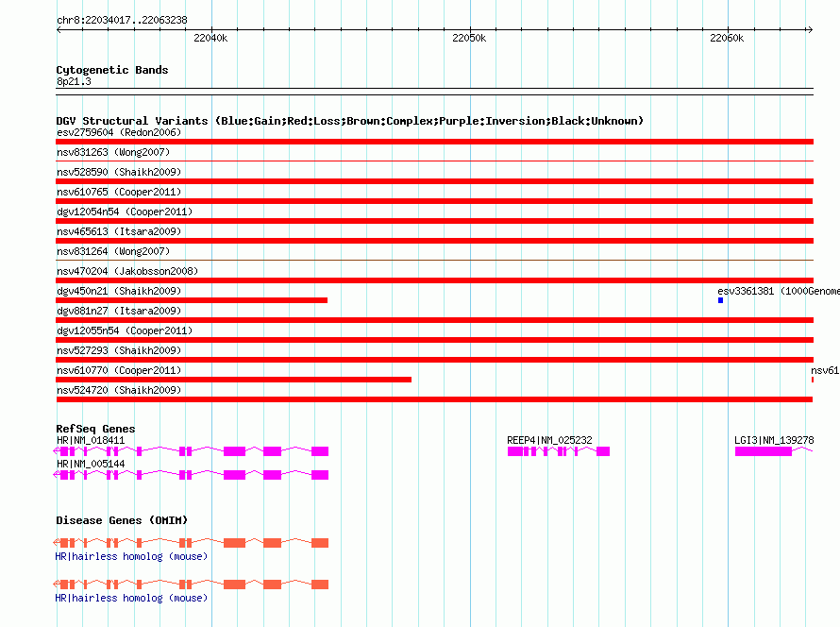Click the 22040k ruler mark label
The width and height of the screenshot is (840, 627).
point(210,38)
